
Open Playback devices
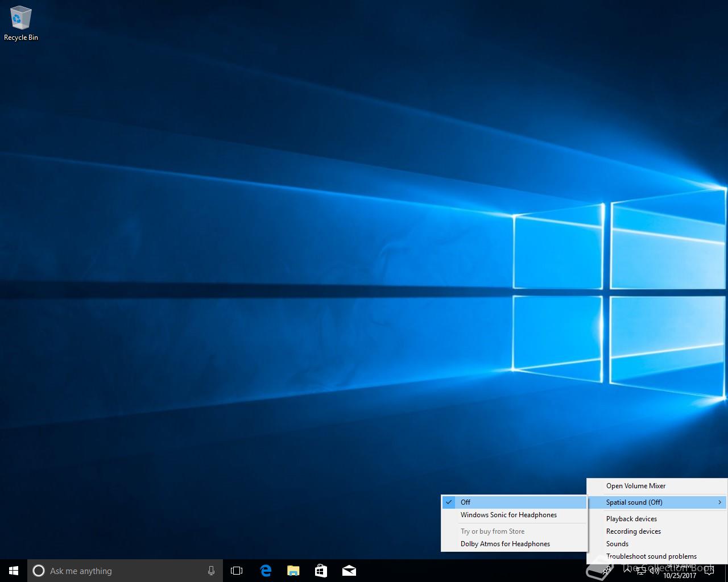pyautogui.click(x=657, y=519)
